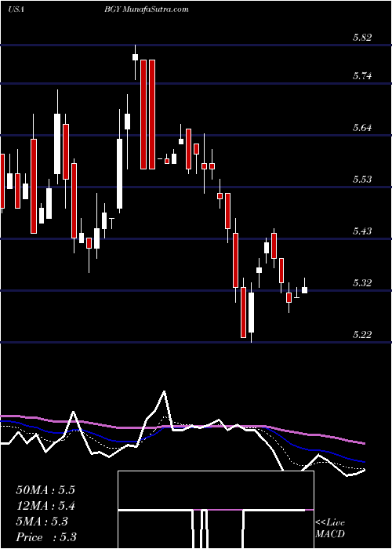The height and width of the screenshot is (549, 392).
Task: Click the <<Live MACD label
Action: 330,529
